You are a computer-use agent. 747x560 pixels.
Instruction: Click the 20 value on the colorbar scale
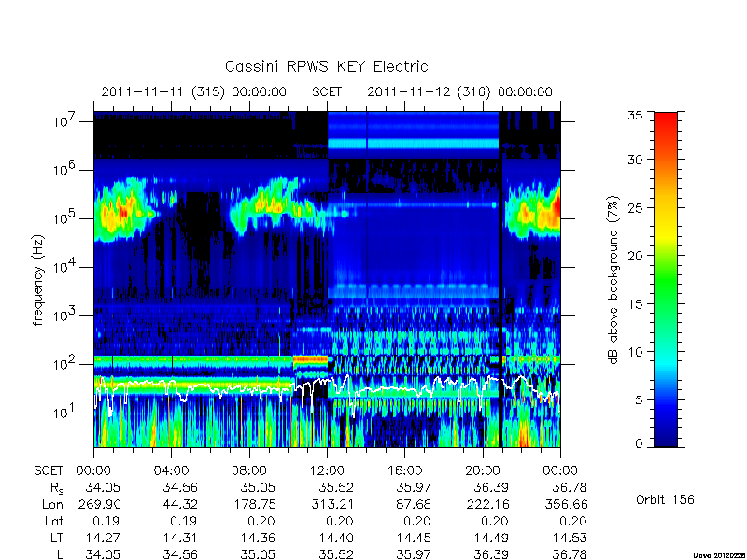coord(635,255)
